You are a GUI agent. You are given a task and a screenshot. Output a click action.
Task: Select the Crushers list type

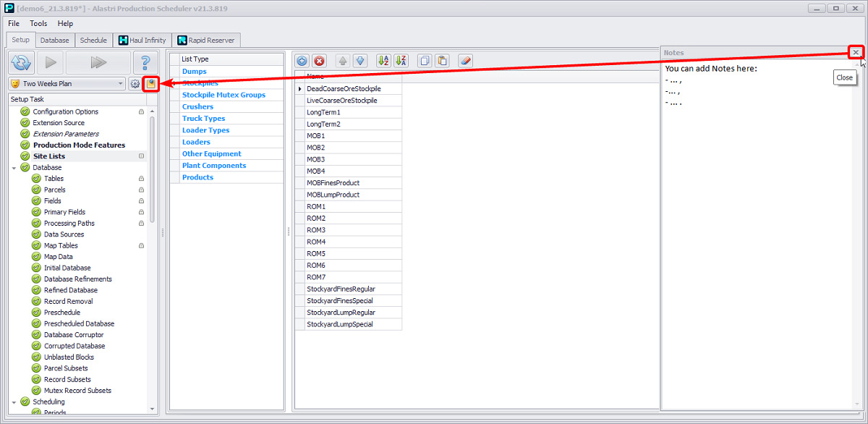pyautogui.click(x=197, y=107)
